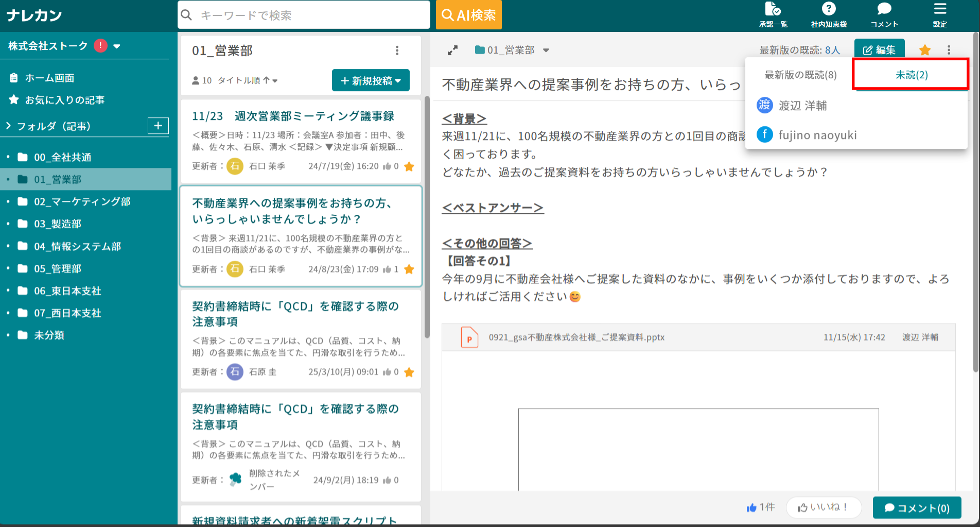Toggle the いいね！ like button
This screenshot has height=527, width=980.
coord(823,507)
